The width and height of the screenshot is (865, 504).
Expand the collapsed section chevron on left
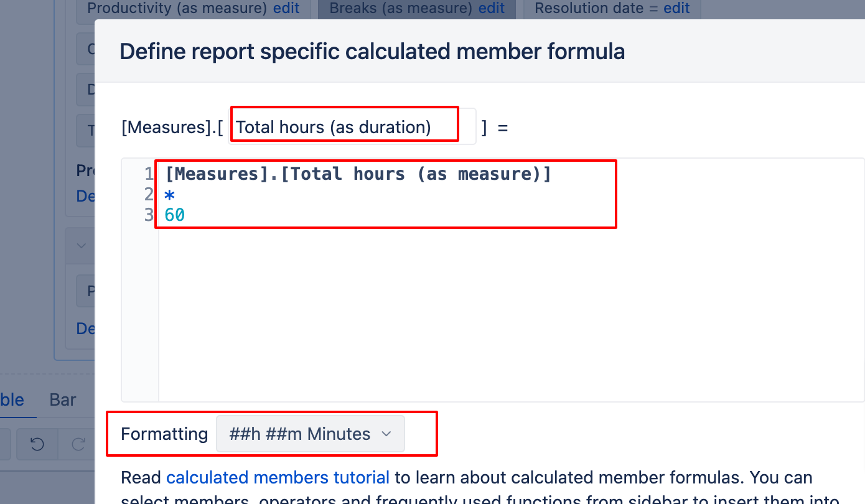pos(81,245)
